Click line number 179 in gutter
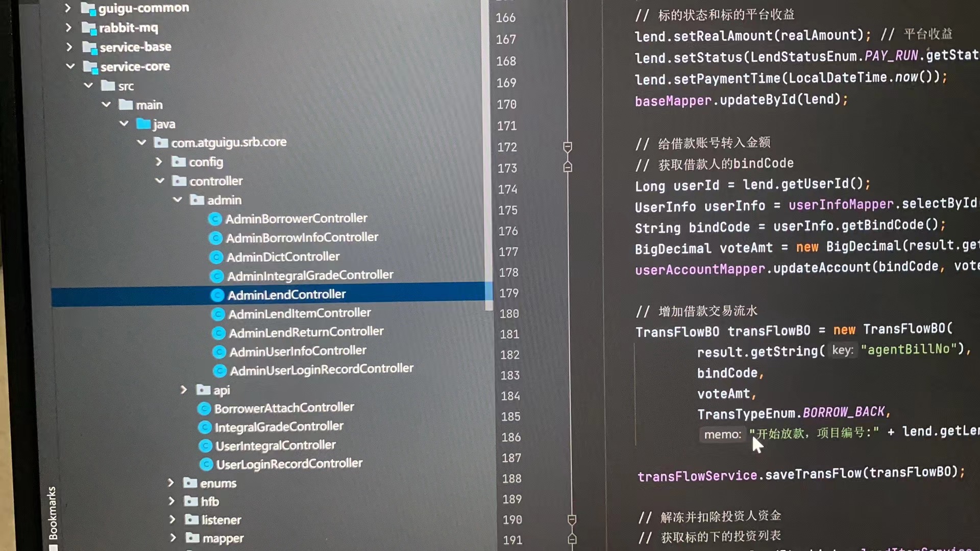 [509, 293]
